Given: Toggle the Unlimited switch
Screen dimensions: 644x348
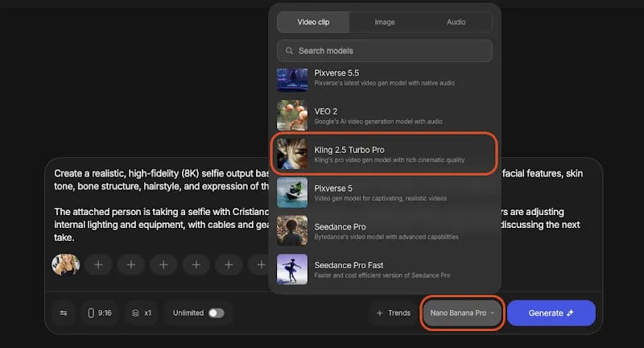Looking at the screenshot, I should tap(217, 313).
